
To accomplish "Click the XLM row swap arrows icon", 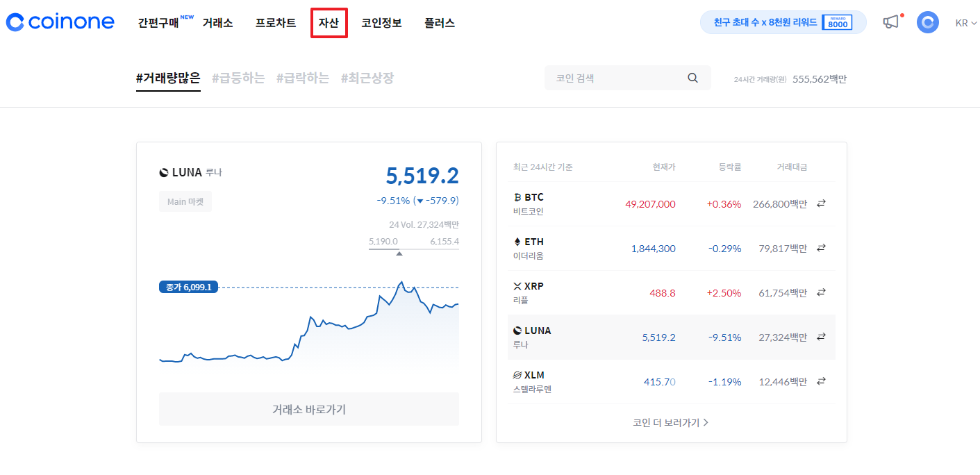I will (x=821, y=381).
